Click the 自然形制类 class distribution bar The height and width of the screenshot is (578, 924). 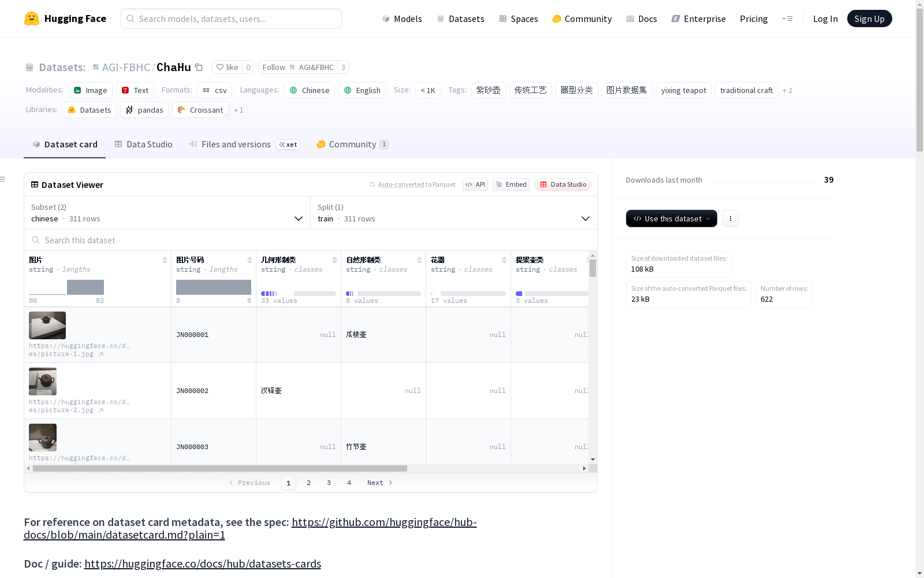pos(383,294)
